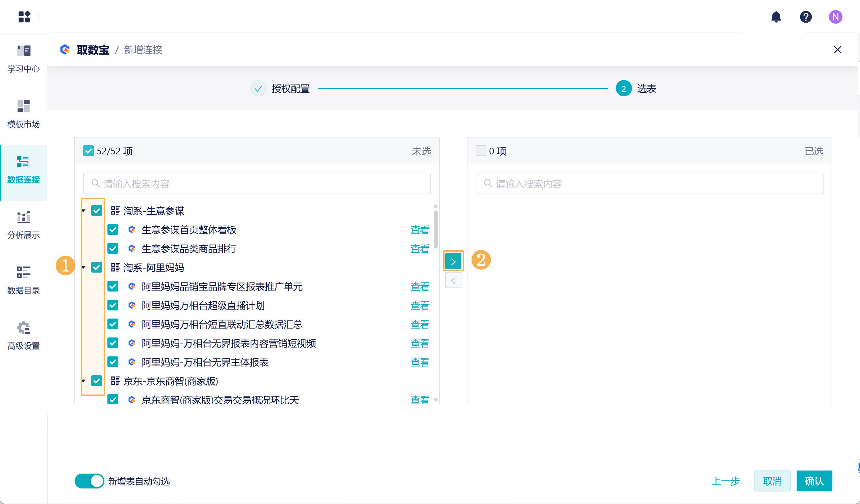
Task: Click the app grid logo icon
Action: pos(24,17)
